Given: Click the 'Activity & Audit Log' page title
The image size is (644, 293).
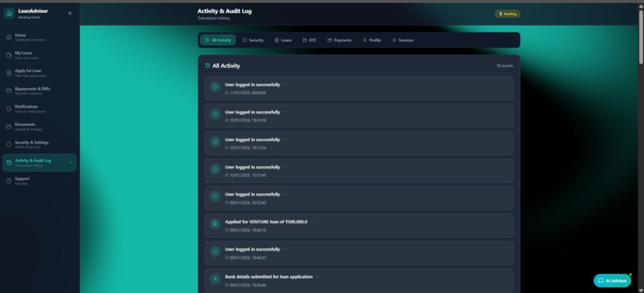Looking at the screenshot, I should pos(225,11).
